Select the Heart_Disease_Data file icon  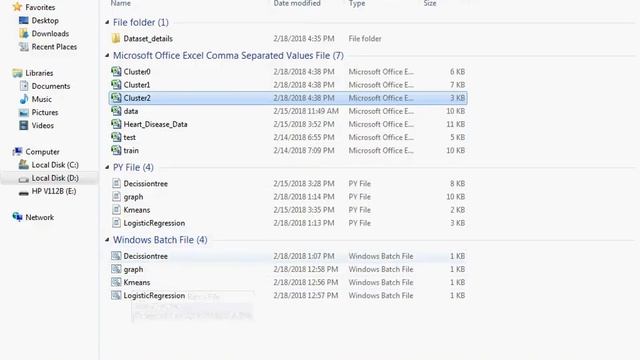pos(116,124)
